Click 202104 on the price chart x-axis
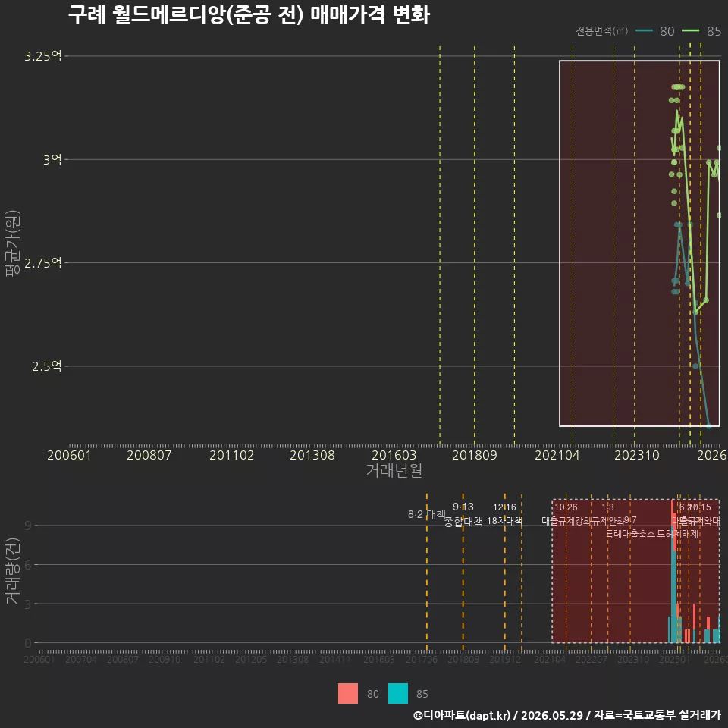 tap(557, 455)
